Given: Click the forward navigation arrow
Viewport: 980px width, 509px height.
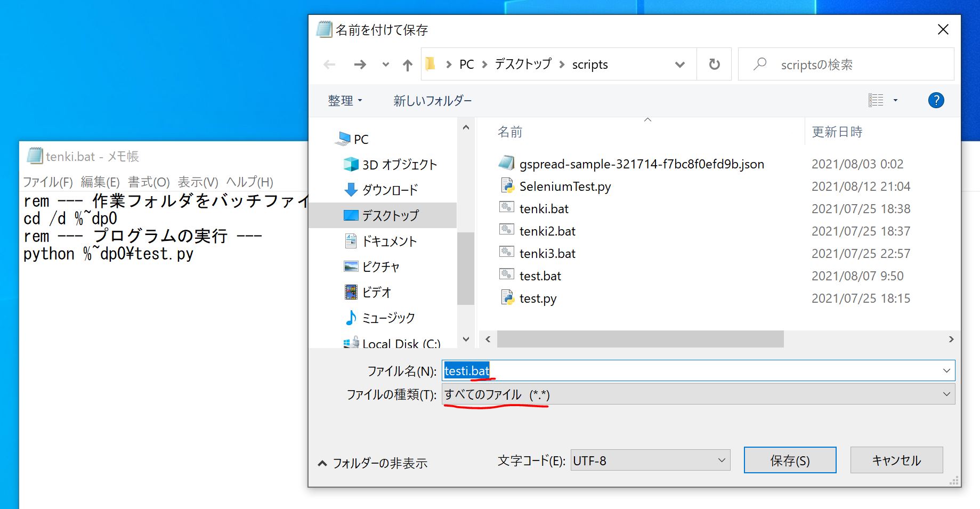Looking at the screenshot, I should pyautogui.click(x=360, y=65).
